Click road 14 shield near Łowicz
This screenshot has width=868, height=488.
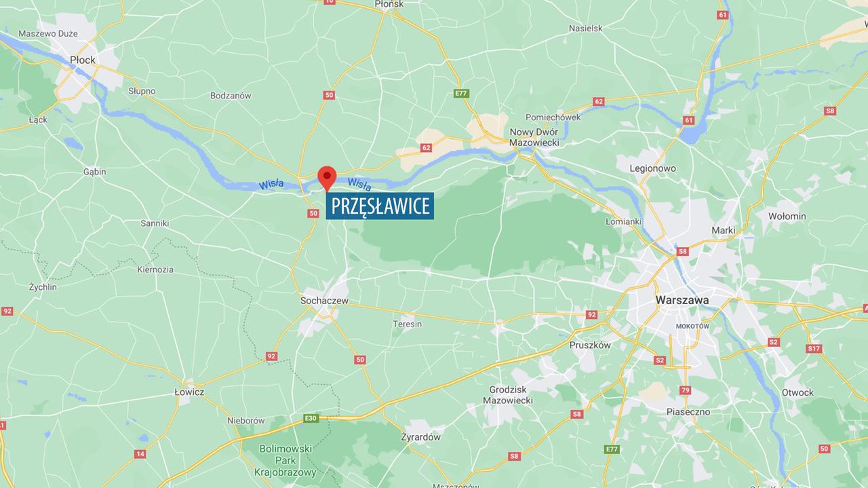(140, 454)
